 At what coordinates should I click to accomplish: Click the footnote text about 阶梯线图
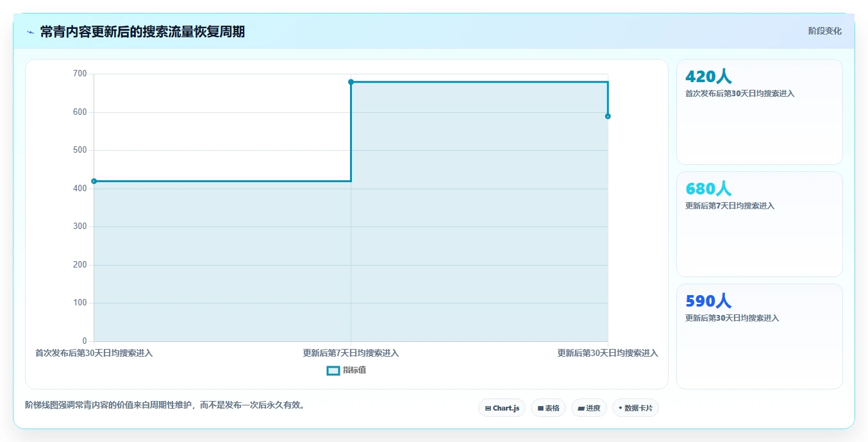[165, 405]
